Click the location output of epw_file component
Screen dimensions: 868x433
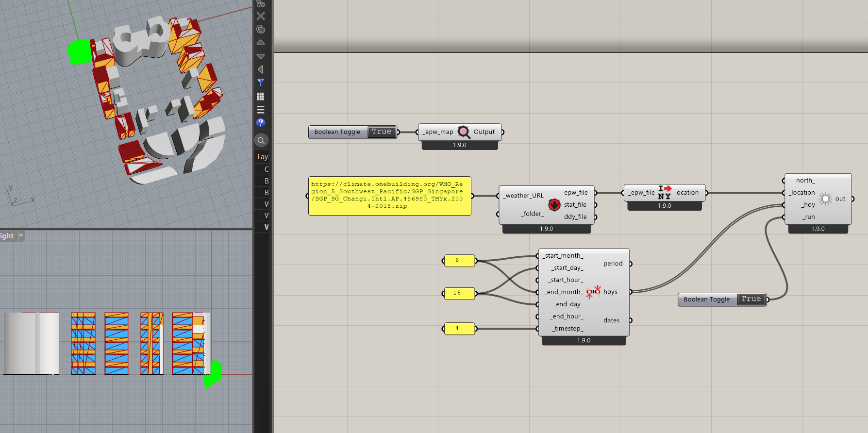click(x=686, y=193)
